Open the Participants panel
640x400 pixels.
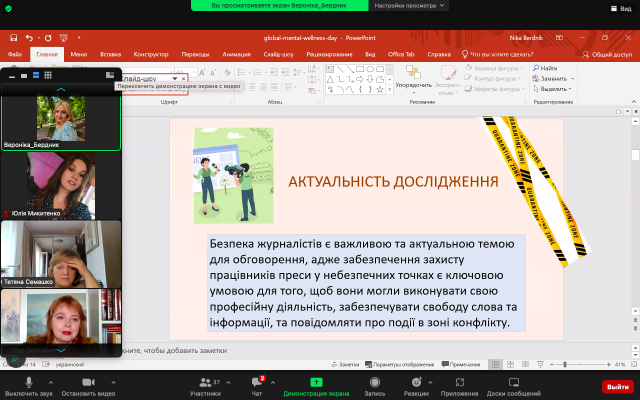(203, 381)
